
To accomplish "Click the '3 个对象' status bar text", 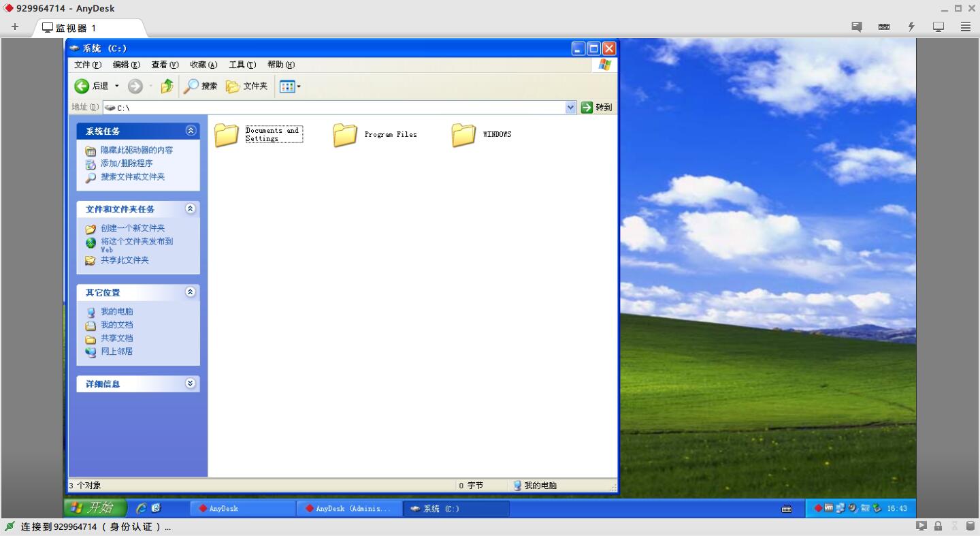I will pyautogui.click(x=85, y=486).
